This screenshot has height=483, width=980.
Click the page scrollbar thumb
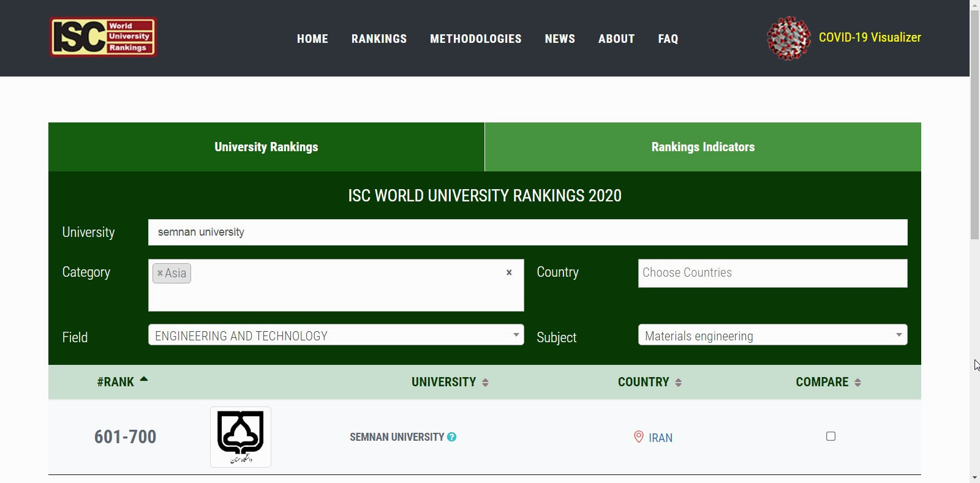(x=974, y=124)
